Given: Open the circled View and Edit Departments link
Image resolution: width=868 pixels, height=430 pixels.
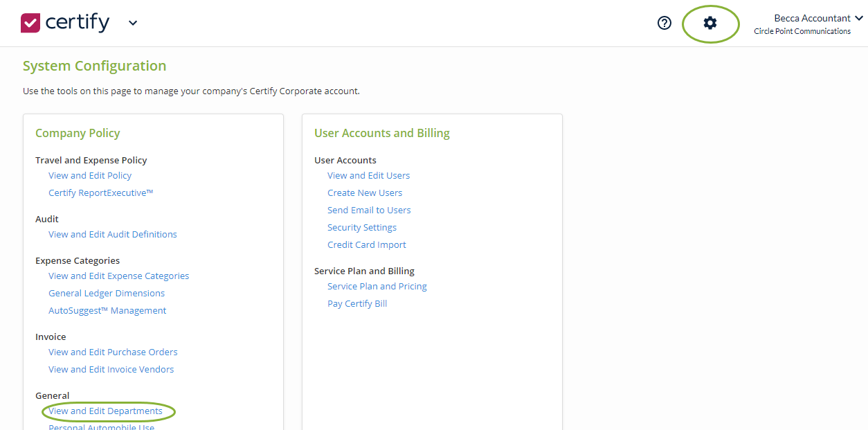Looking at the screenshot, I should pyautogui.click(x=108, y=411).
